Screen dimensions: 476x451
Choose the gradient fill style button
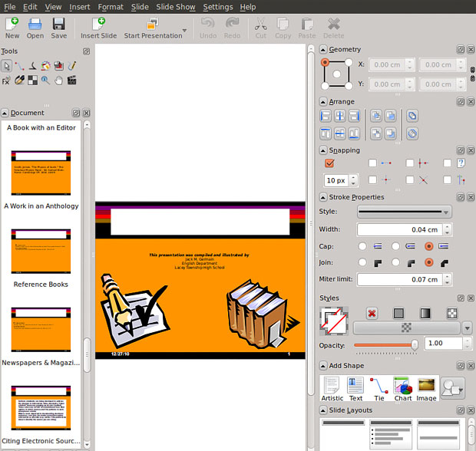click(425, 313)
